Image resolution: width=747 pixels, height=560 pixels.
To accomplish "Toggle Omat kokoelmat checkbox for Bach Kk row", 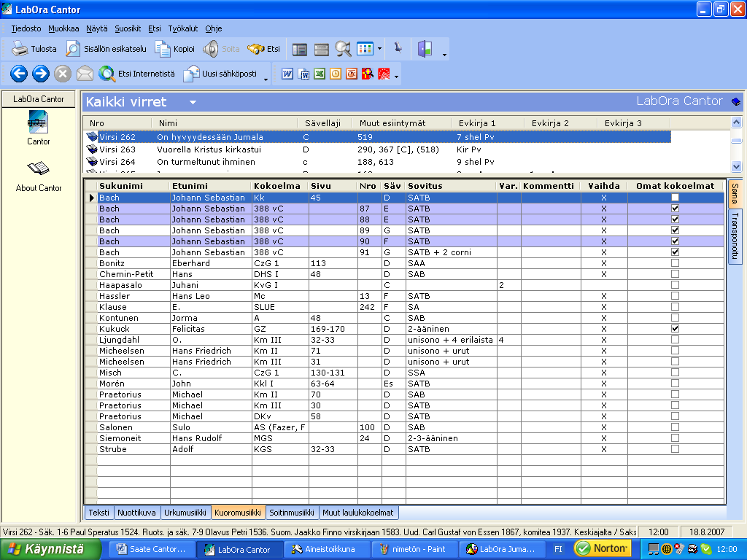I will (675, 197).
